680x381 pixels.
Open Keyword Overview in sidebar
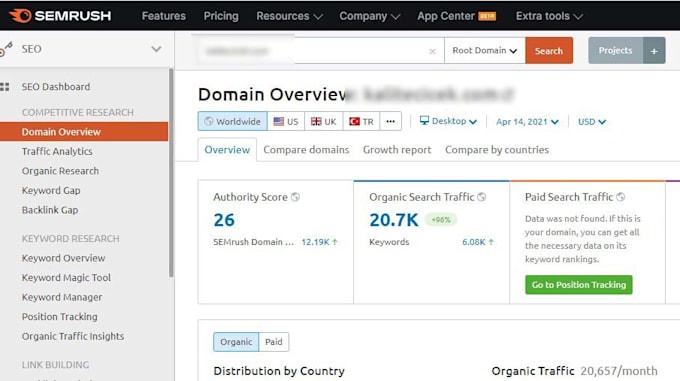[x=64, y=258]
